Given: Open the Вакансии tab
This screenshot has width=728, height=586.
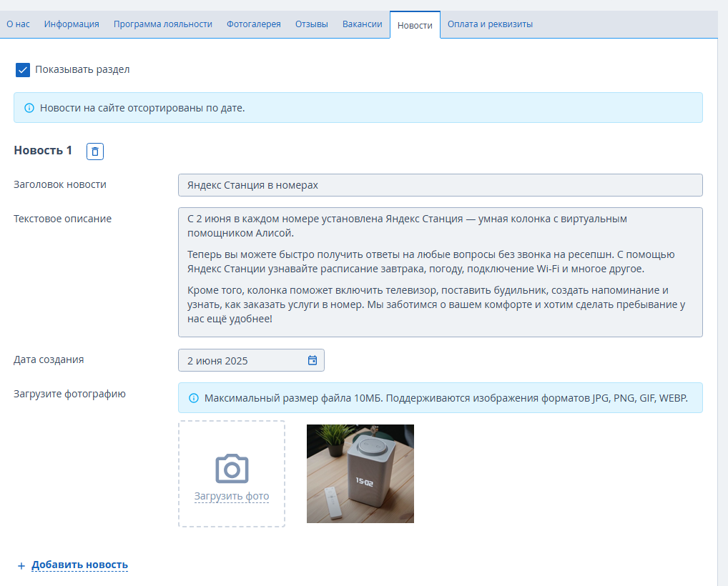Looking at the screenshot, I should pyautogui.click(x=362, y=24).
